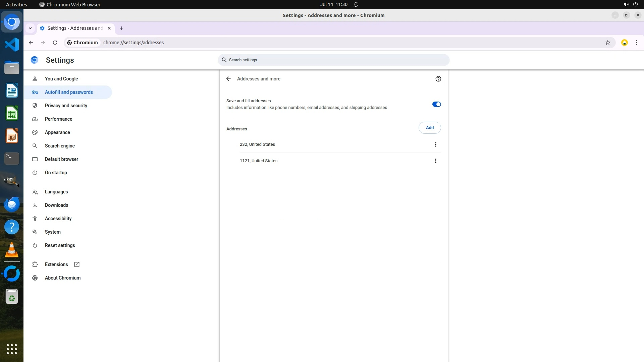Open Privacy and security settings section
This screenshot has height=362, width=644.
66,106
